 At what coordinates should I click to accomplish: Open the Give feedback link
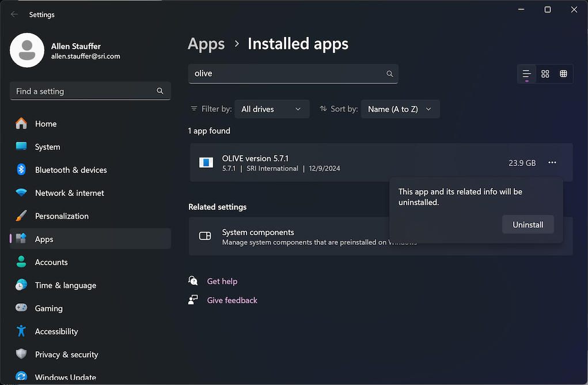click(232, 300)
